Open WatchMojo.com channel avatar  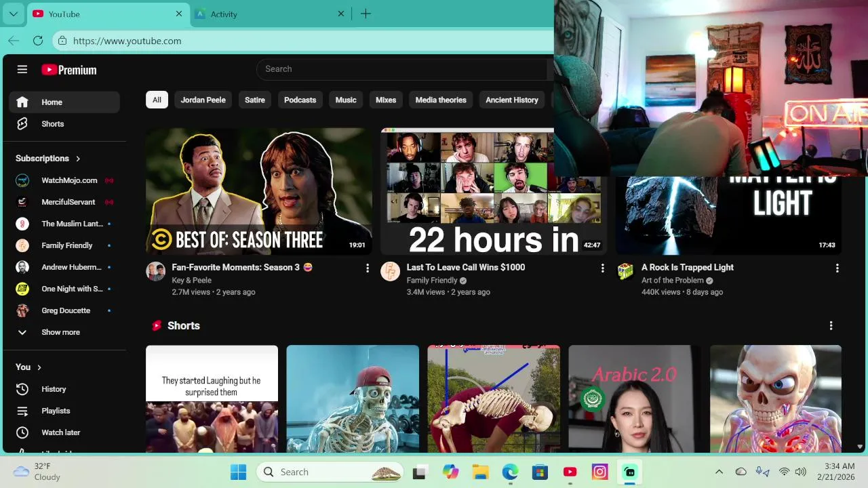[x=22, y=180]
